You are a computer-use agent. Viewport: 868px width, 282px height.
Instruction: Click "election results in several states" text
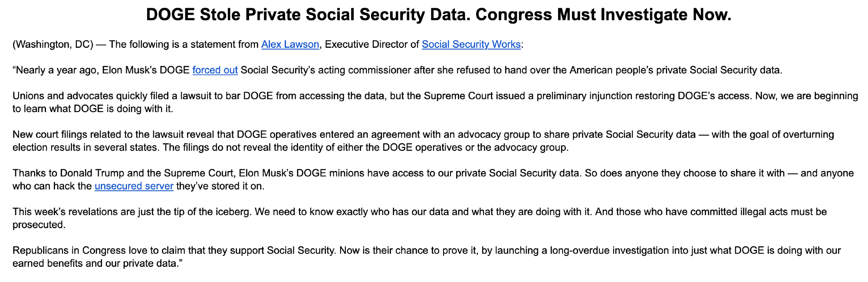pos(85,148)
